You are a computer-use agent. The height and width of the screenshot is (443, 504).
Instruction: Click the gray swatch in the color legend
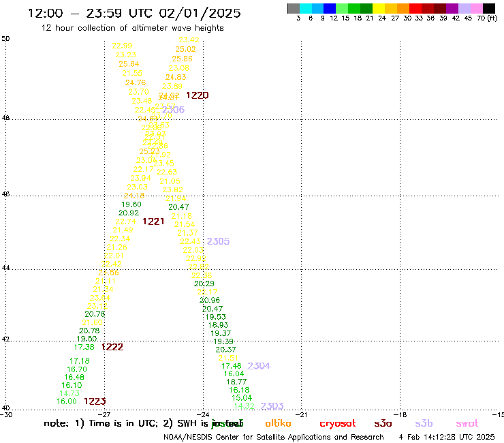[x=294, y=8]
